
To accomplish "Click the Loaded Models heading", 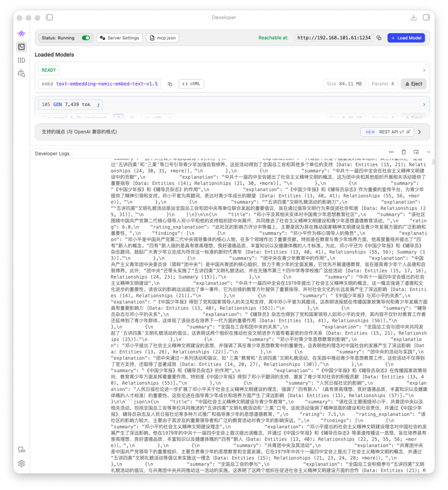I will pyautogui.click(x=54, y=55).
